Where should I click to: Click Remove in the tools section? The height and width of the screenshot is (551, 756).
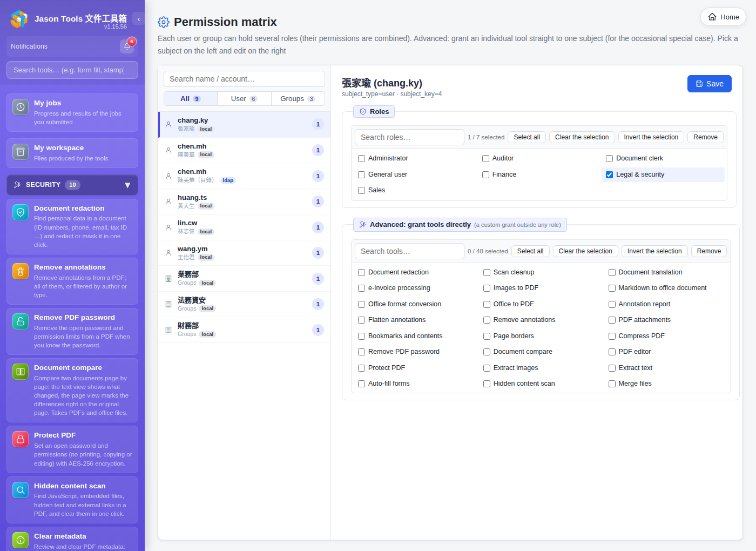[708, 251]
